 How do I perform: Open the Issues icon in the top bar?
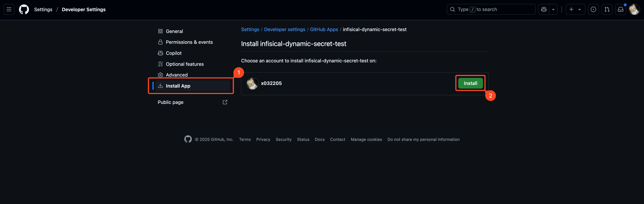[593, 9]
